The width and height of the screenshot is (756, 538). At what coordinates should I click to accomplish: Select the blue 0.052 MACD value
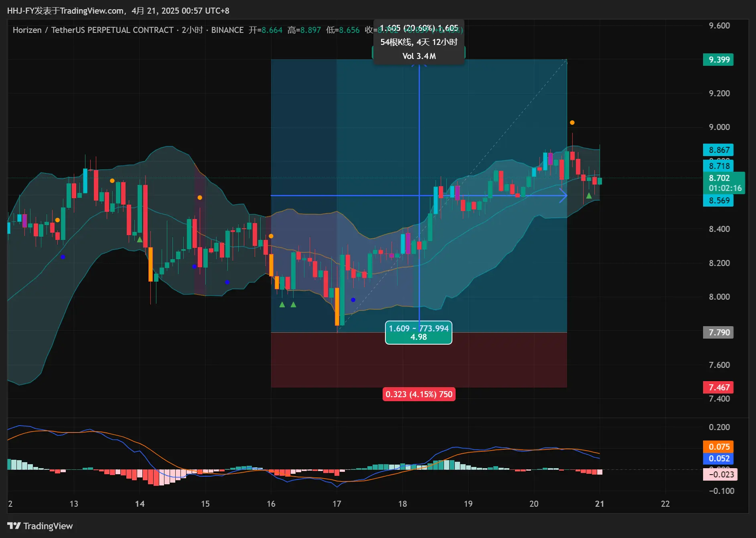(x=718, y=459)
